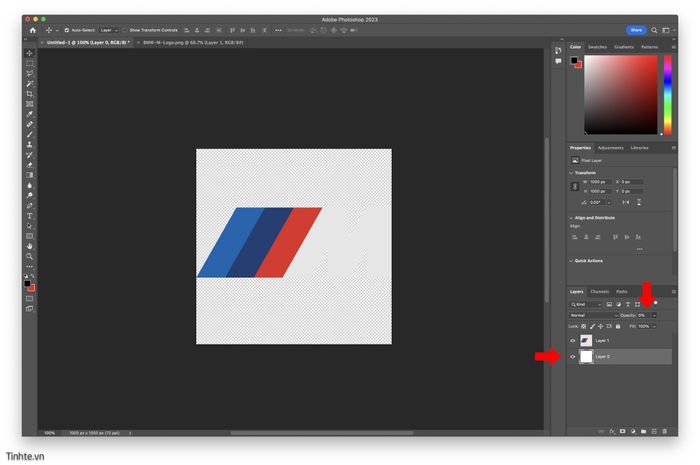Switch to BMW-M-Logo.png document tab

(x=193, y=42)
